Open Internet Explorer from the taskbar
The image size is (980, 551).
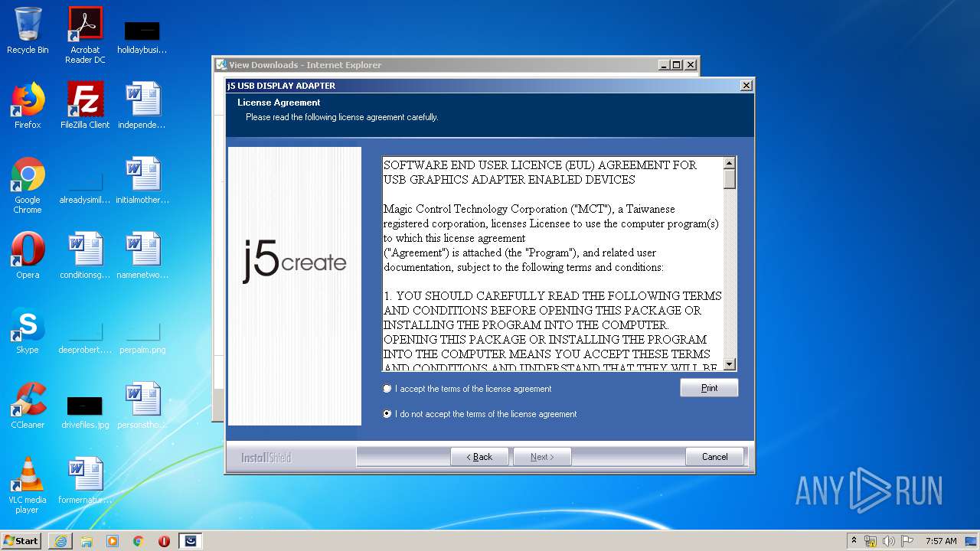coord(60,541)
